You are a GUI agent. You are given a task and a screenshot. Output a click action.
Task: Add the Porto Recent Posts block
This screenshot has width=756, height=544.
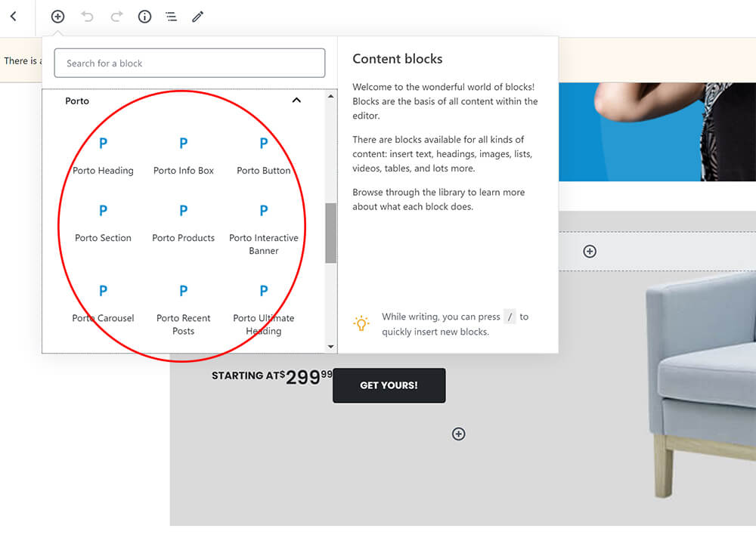[x=184, y=309]
